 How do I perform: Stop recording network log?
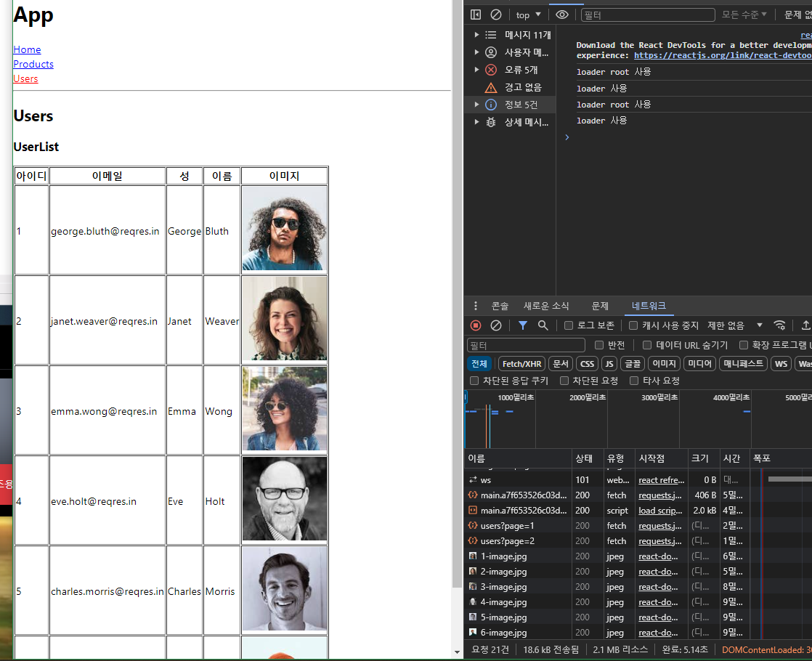(476, 325)
